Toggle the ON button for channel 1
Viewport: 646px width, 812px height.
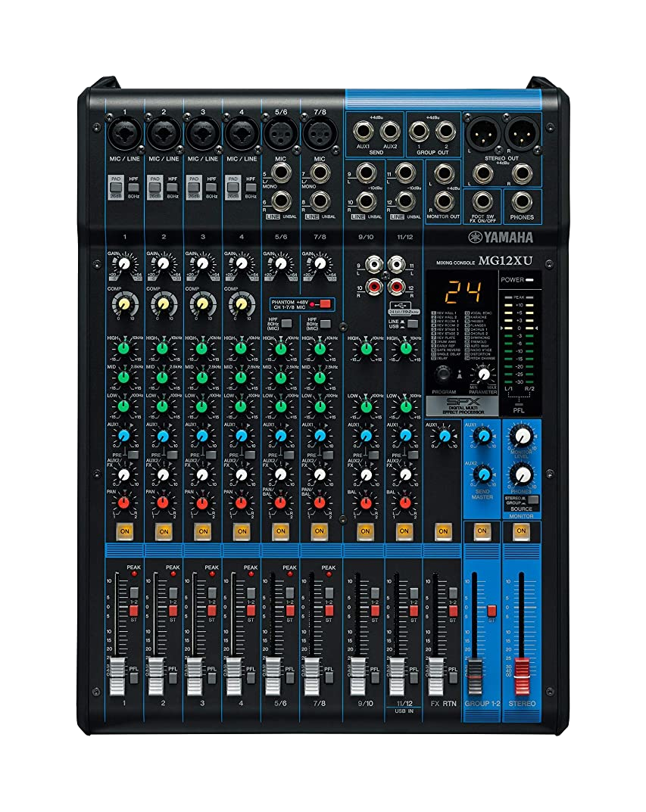tap(124, 531)
